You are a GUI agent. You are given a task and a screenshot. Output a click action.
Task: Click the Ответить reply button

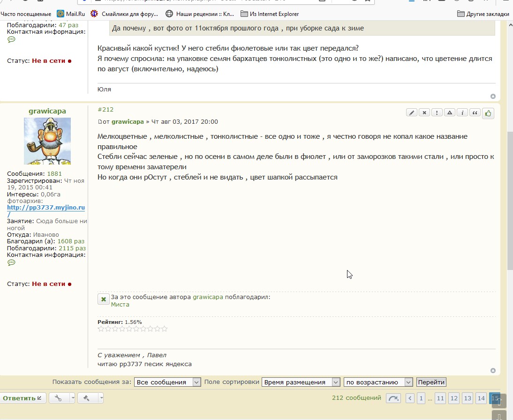22,398
